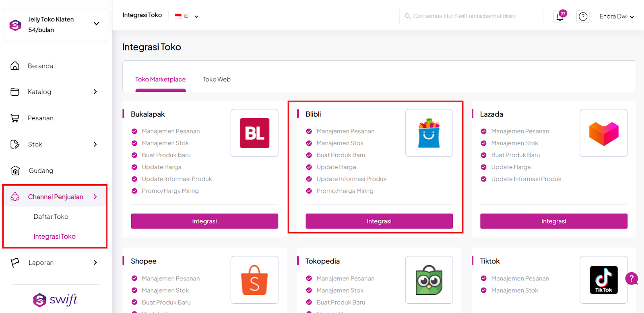644x313 pixels.
Task: Go to Gudang menu item
Action: tap(41, 171)
